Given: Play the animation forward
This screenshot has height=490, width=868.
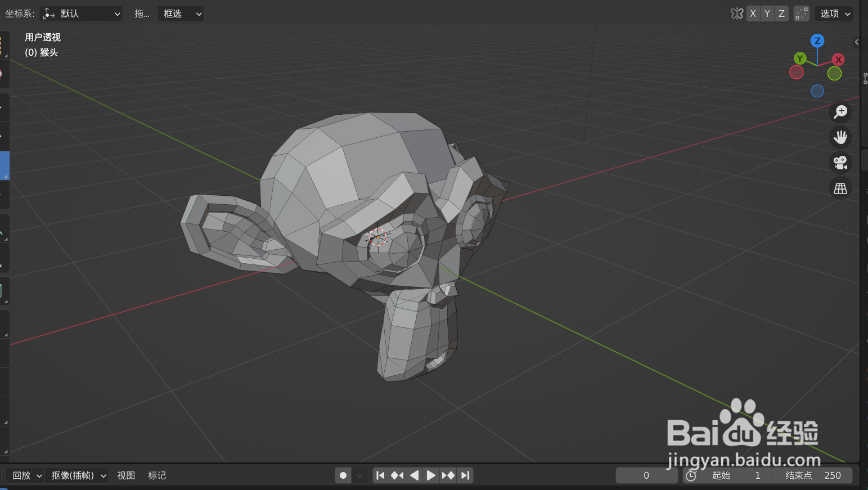Looking at the screenshot, I should pos(431,475).
